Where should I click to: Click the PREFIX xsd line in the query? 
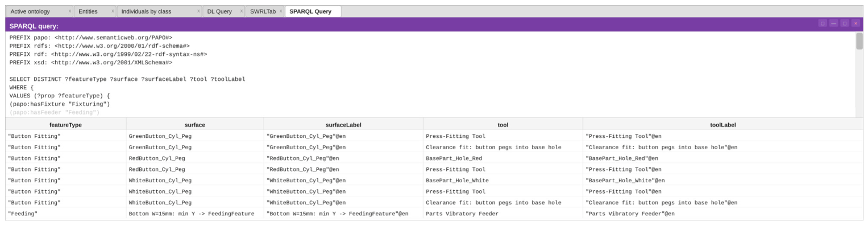click(91, 63)
